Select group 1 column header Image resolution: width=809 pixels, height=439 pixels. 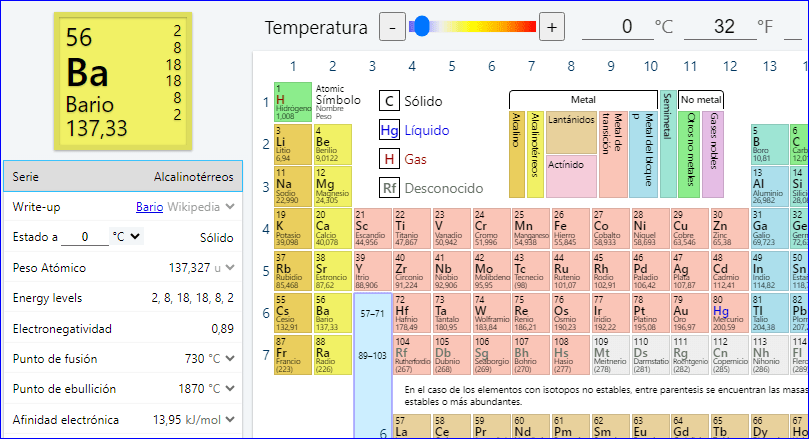click(293, 66)
